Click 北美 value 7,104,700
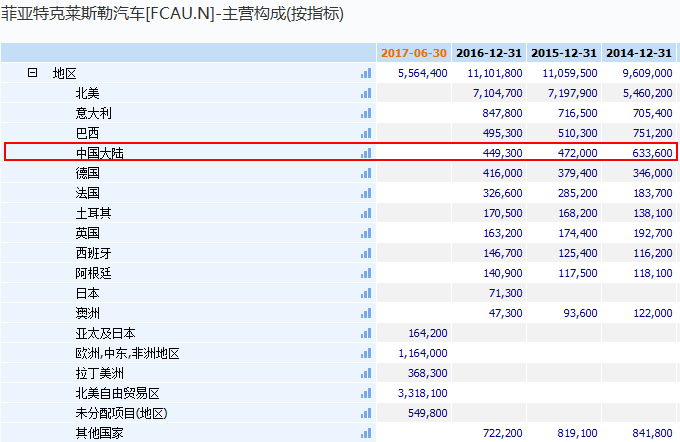Viewport: 680px width, 442px height. pos(498,93)
